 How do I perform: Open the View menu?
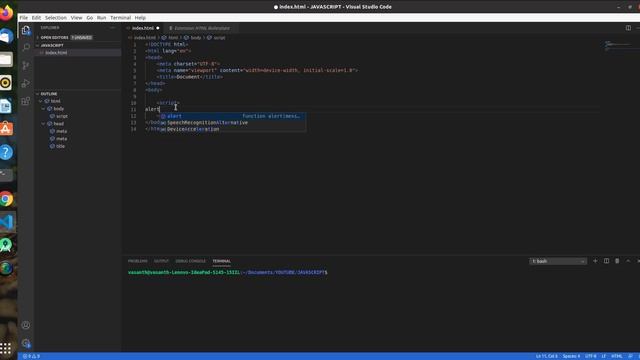[x=76, y=18]
